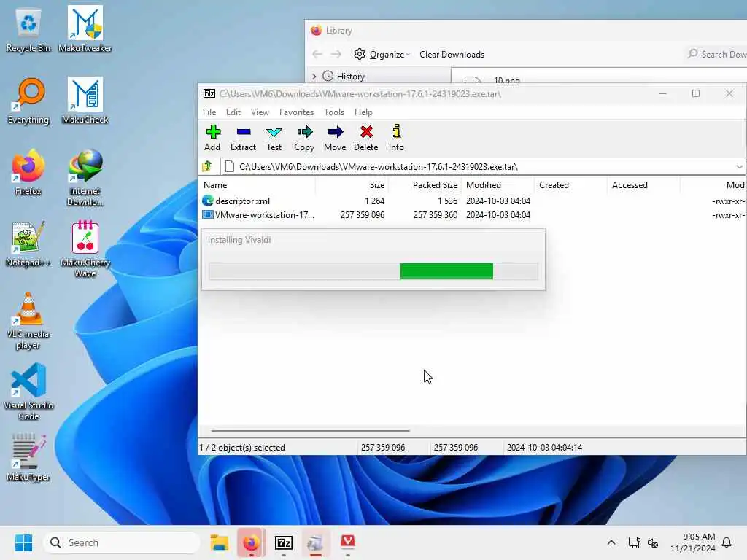Open the File menu

(209, 112)
